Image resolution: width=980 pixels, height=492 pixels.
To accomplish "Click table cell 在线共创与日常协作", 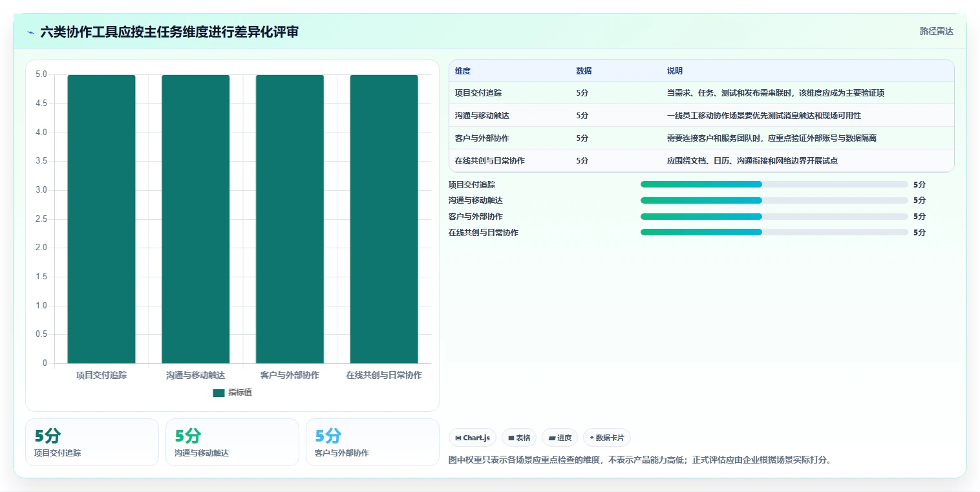I will pos(490,161).
